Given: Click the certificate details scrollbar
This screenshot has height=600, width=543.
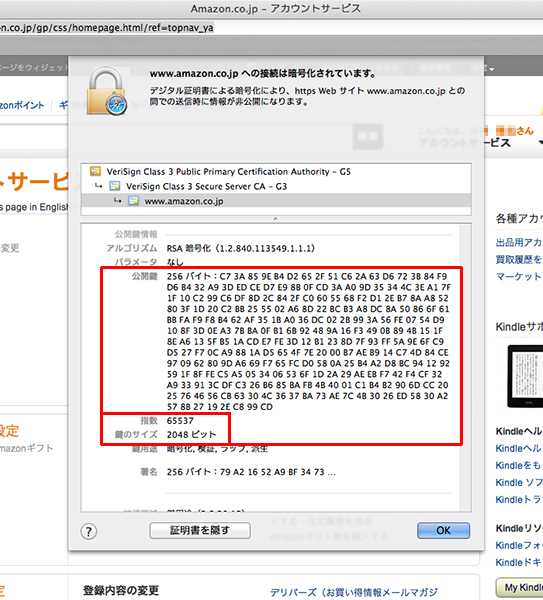Looking at the screenshot, I should point(465,367).
